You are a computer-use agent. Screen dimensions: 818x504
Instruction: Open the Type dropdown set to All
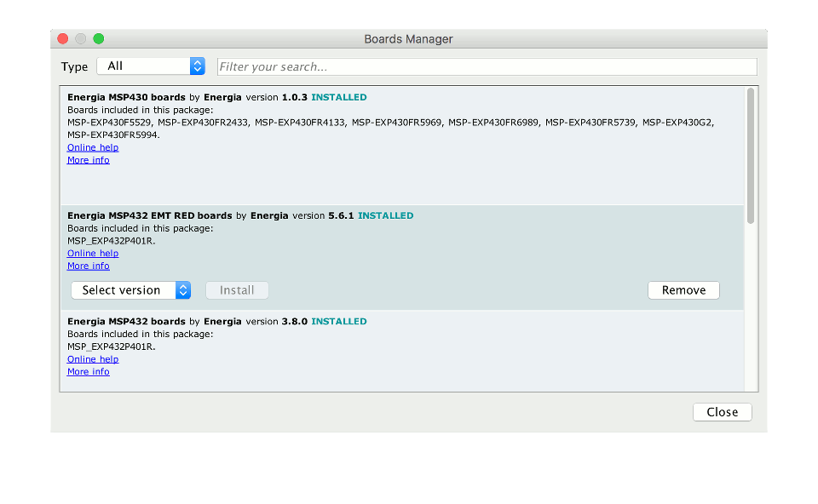point(150,66)
